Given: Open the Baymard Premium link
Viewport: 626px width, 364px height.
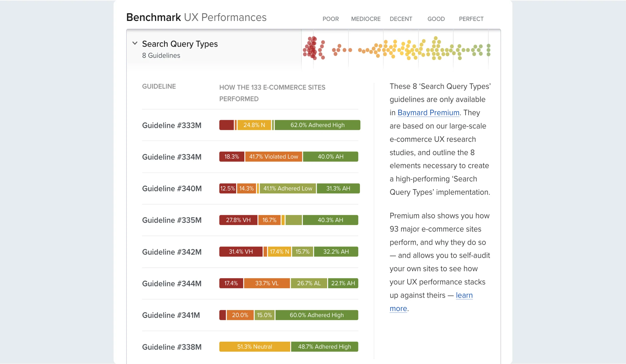Looking at the screenshot, I should coord(428,113).
